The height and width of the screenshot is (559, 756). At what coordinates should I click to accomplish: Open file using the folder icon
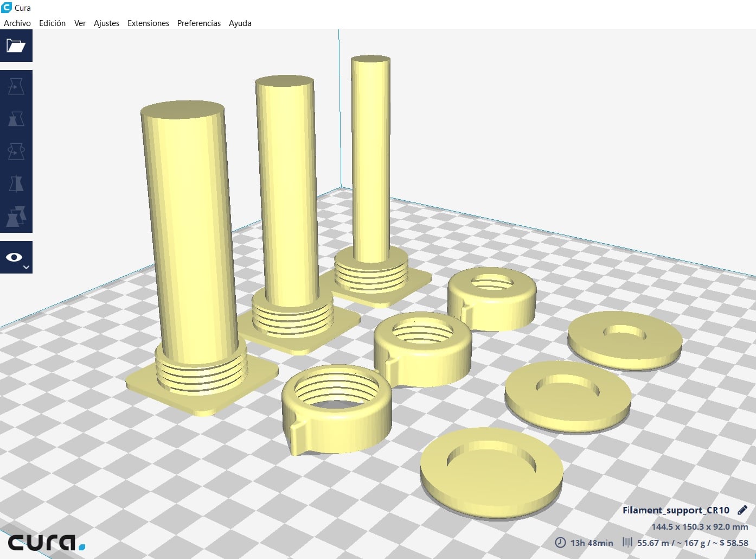click(16, 46)
